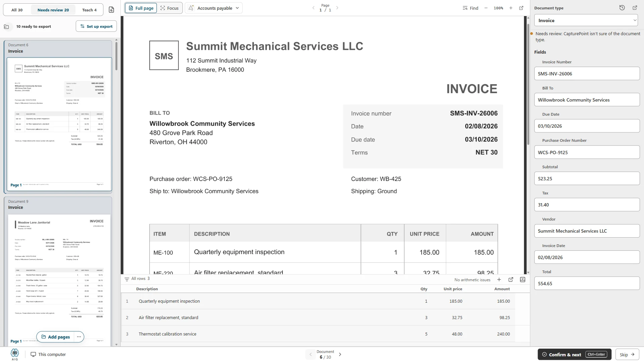The width and height of the screenshot is (644, 362).
Task: Click Confirm & next button
Action: click(575, 354)
